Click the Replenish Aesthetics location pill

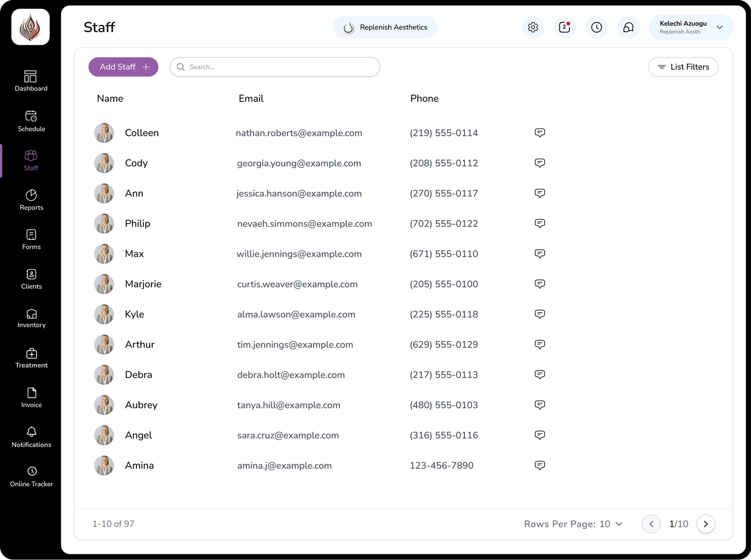click(x=385, y=27)
